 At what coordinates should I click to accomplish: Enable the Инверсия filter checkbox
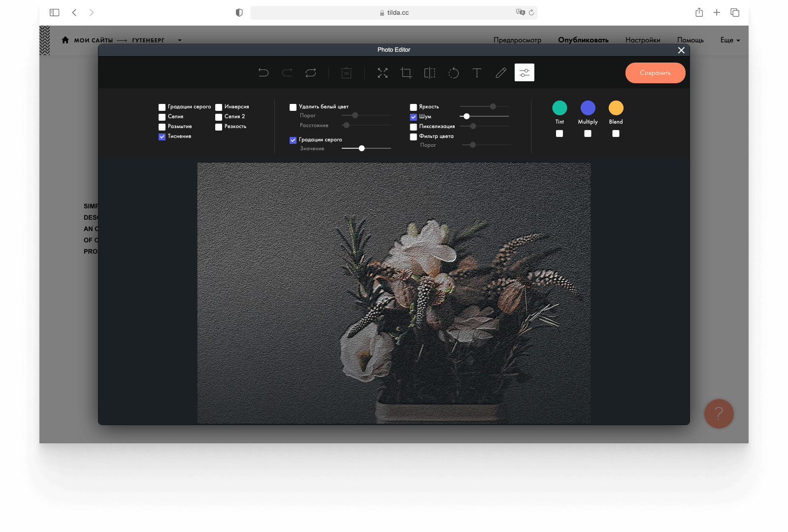click(219, 107)
